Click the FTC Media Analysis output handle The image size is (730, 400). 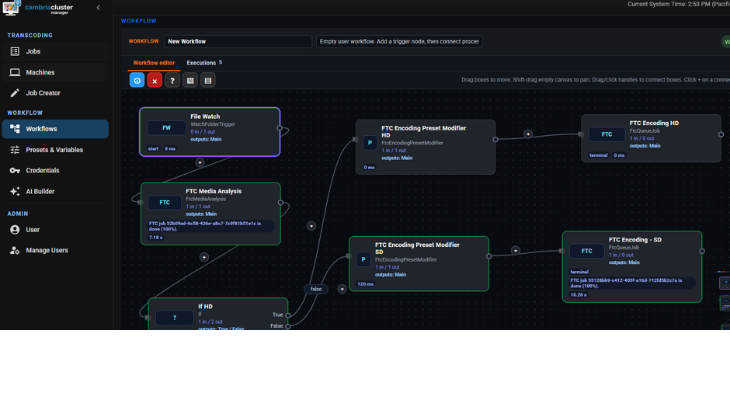tap(281, 203)
